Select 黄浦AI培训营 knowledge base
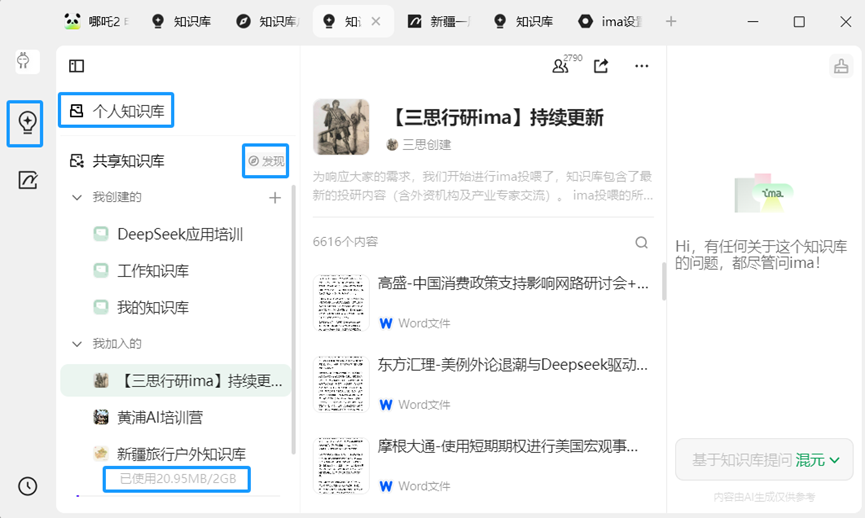The width and height of the screenshot is (865, 518). click(x=175, y=417)
